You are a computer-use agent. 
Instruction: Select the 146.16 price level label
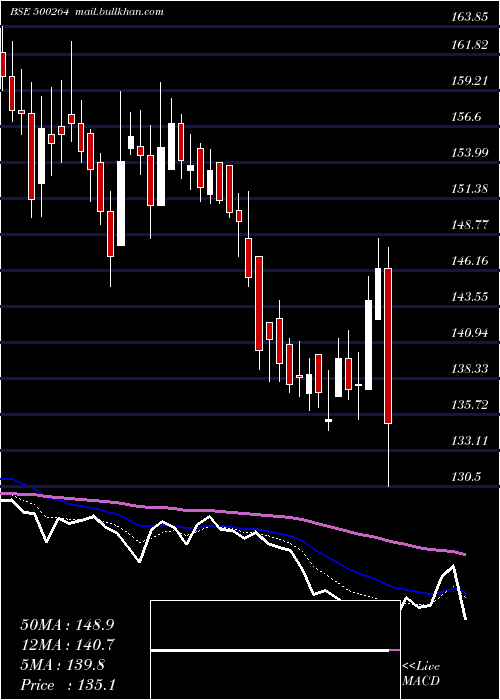point(468,261)
